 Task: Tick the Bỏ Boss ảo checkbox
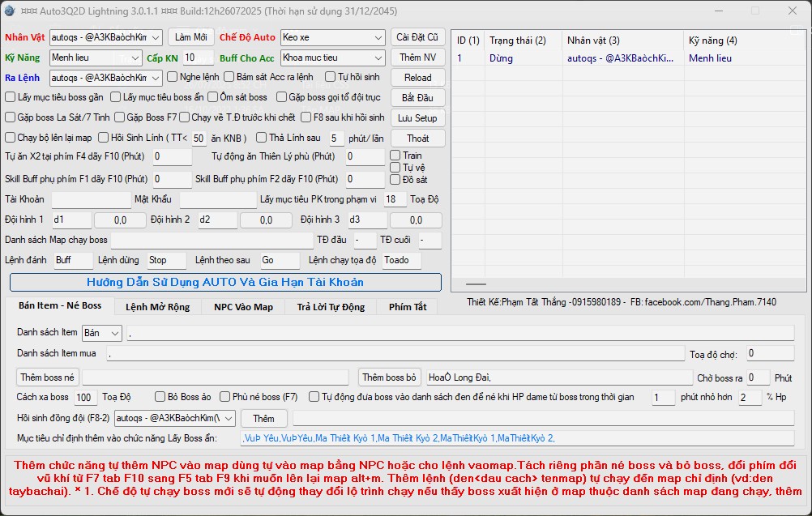(x=160, y=397)
